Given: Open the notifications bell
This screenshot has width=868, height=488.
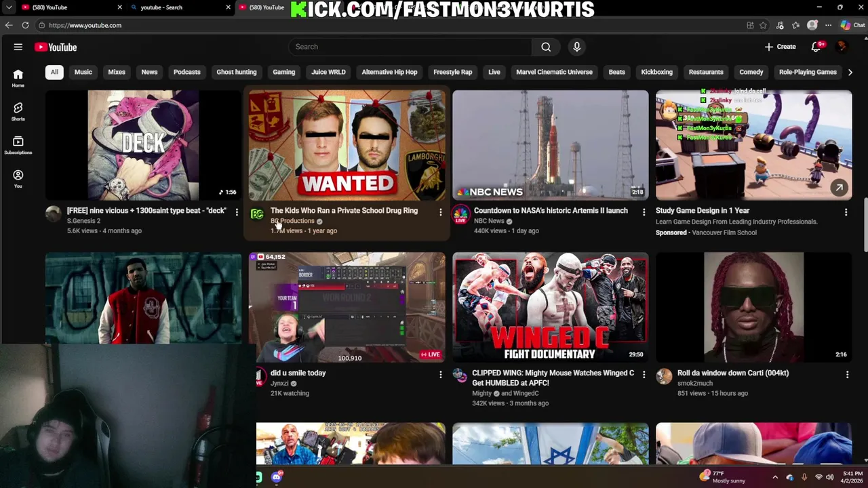Looking at the screenshot, I should pos(817,47).
